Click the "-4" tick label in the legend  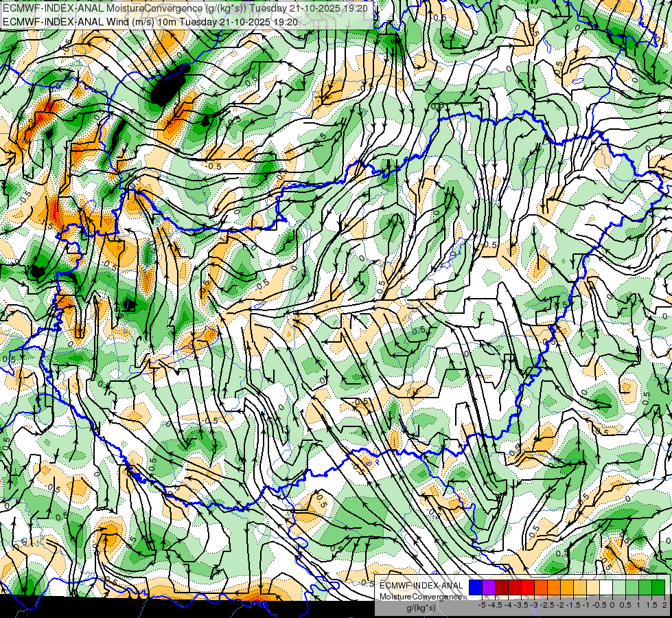point(508,605)
